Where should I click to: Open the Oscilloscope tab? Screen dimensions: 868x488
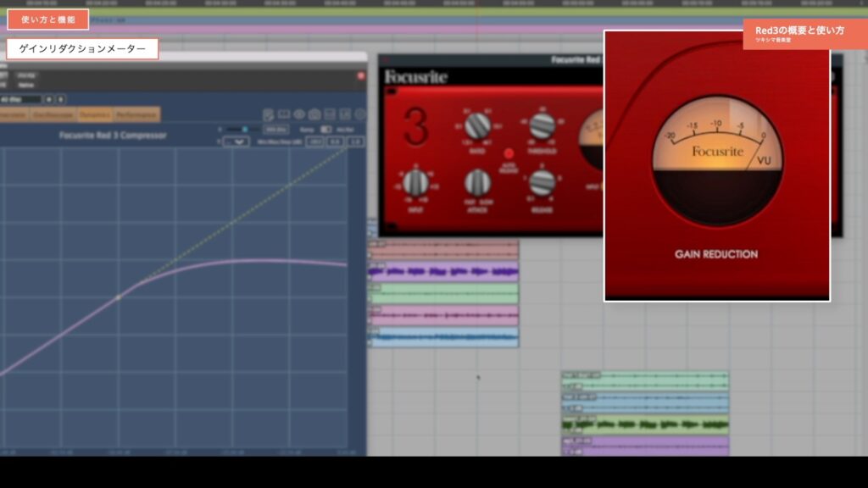[x=53, y=114]
